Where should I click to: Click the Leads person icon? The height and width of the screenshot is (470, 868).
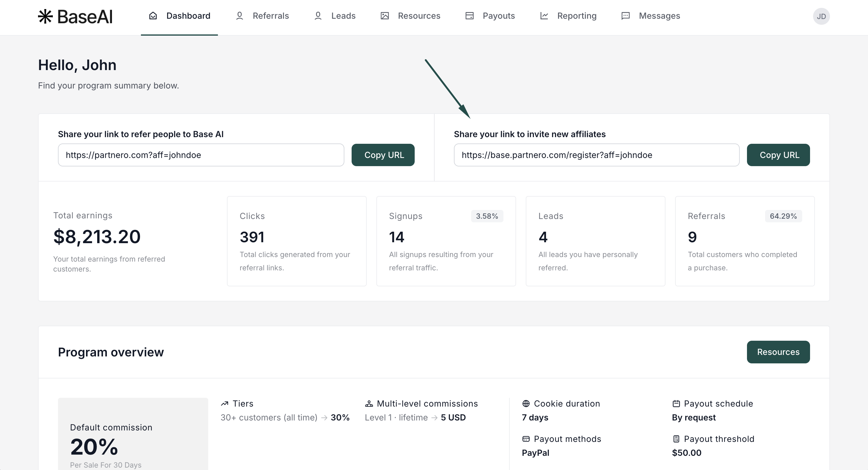point(318,16)
